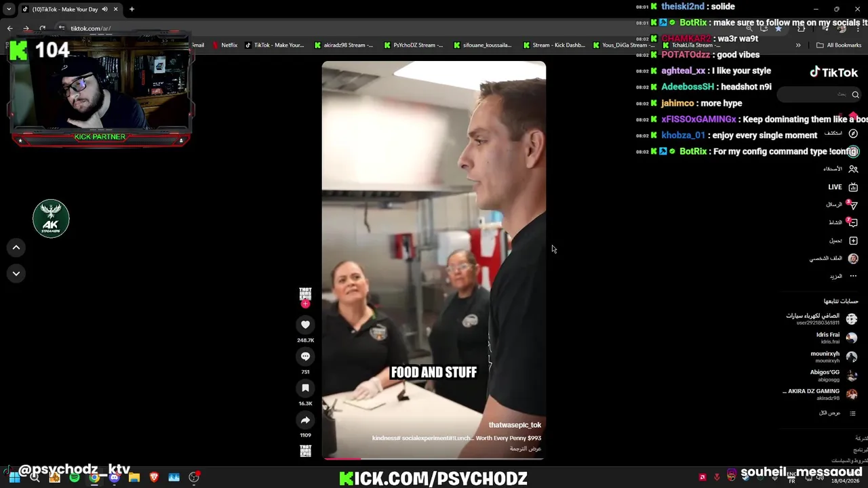Image resolution: width=868 pixels, height=488 pixels.
Task: Open the video comments bubble icon
Action: click(x=305, y=357)
